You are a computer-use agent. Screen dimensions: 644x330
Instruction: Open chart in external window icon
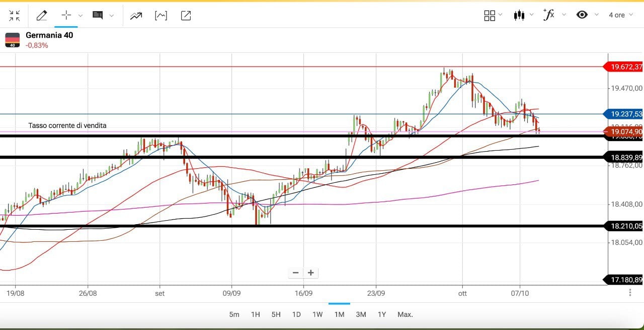coord(186,16)
